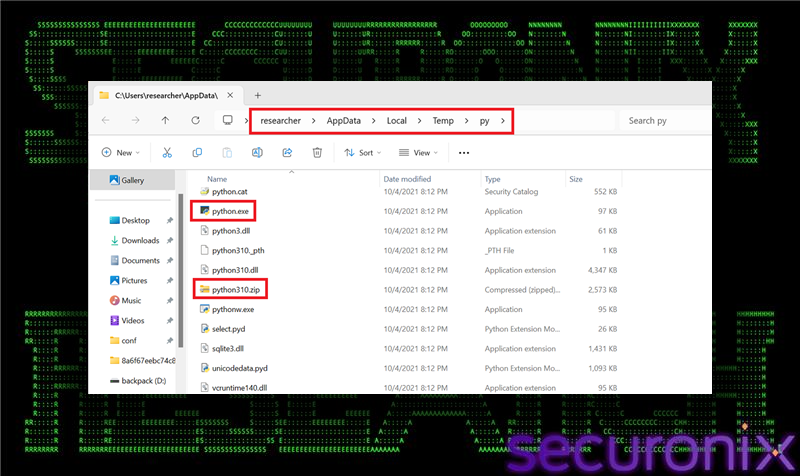
Task: Open the Sort dropdown menu
Action: 361,153
